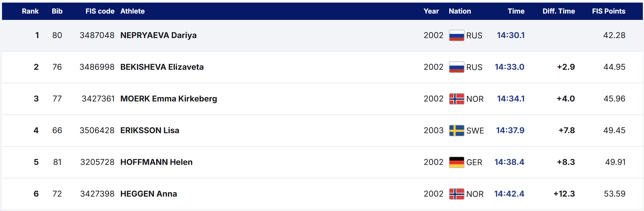Select MOERK Emma Kirkeberg's name
This screenshot has height=211, width=644.
[169, 99]
